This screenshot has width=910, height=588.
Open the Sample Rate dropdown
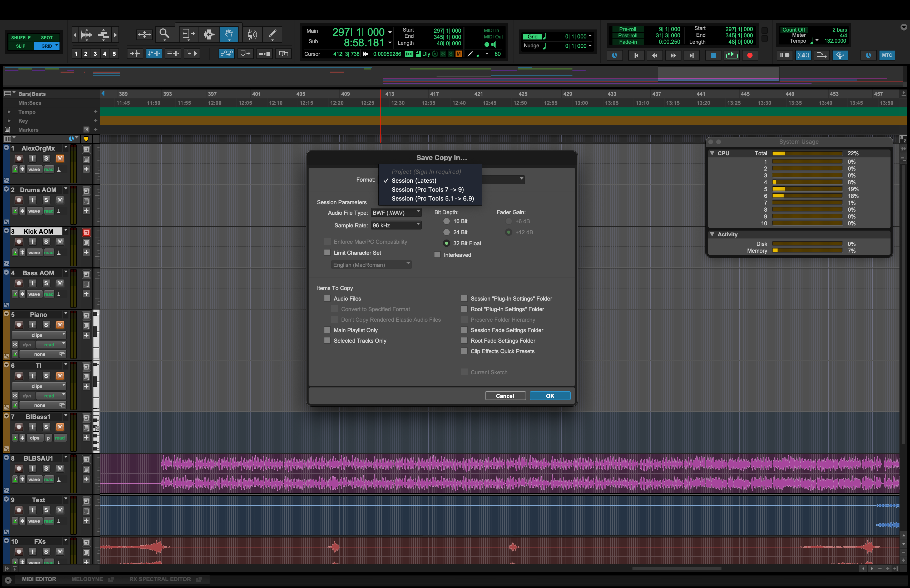(x=396, y=225)
